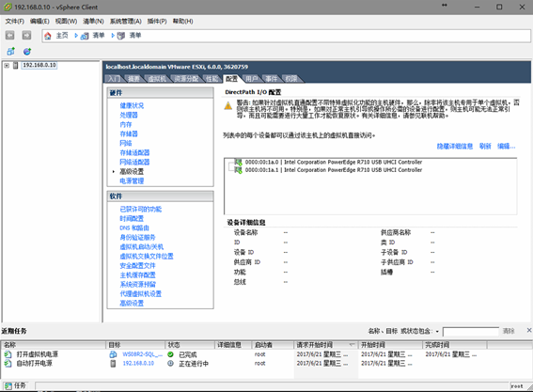This screenshot has width=533, height=392.
Task: Open the 插件(P) menu
Action: click(x=157, y=21)
